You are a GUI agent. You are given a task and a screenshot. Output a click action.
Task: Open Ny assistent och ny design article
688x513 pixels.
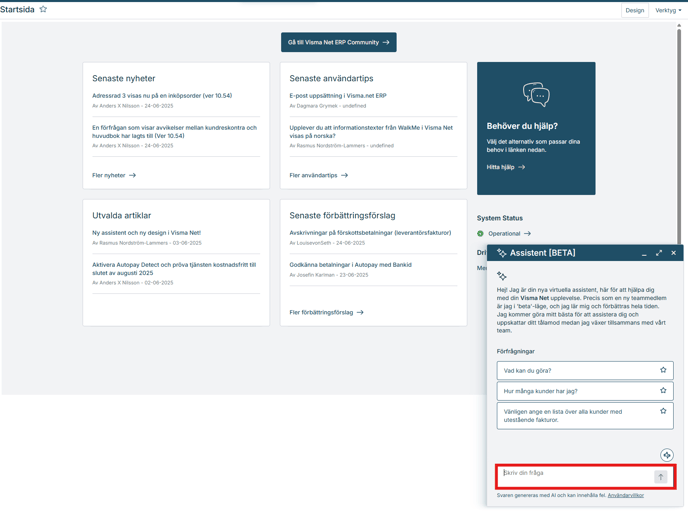coord(147,233)
